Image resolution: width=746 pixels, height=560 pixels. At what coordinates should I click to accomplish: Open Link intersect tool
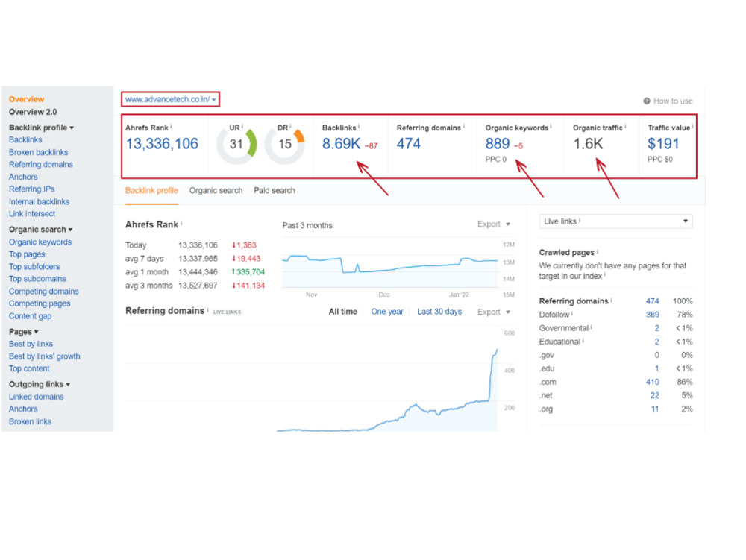32,214
